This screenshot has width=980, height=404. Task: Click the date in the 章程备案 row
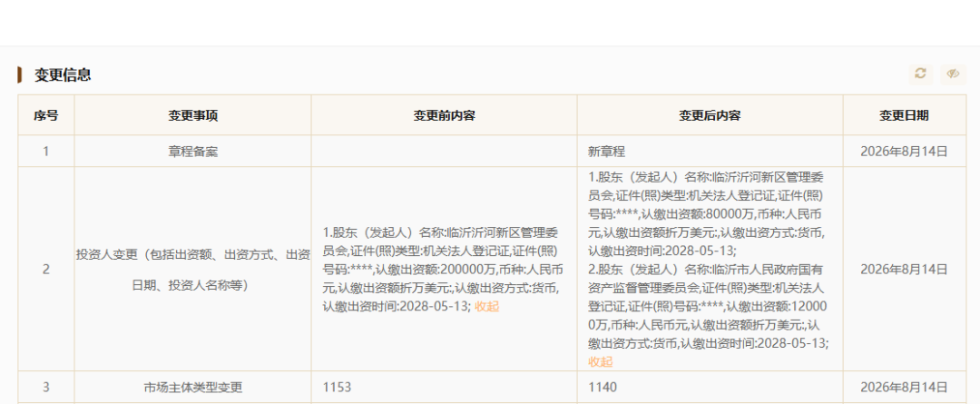[905, 152]
